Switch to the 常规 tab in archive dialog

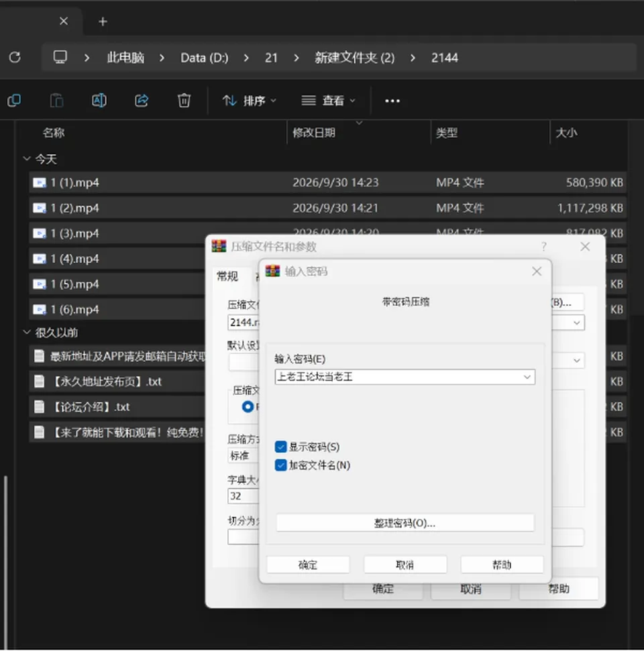pyautogui.click(x=227, y=276)
